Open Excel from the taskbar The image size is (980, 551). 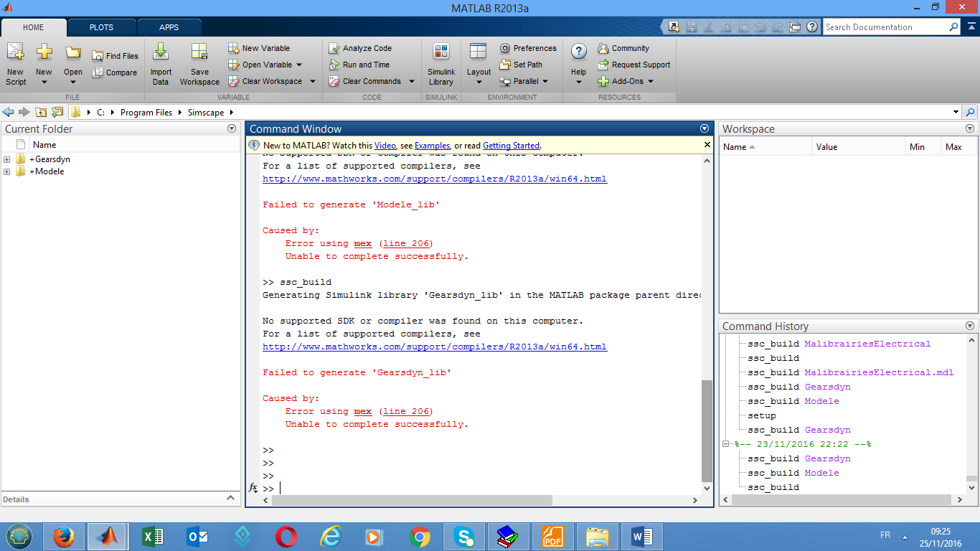[x=152, y=537]
